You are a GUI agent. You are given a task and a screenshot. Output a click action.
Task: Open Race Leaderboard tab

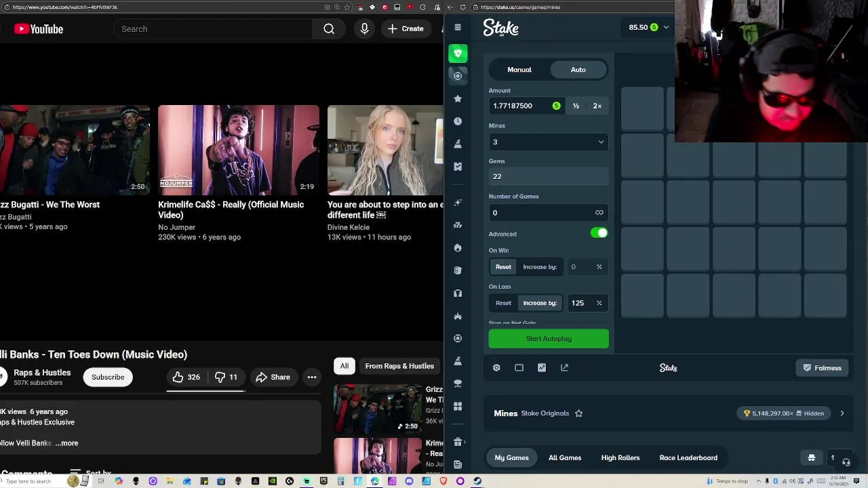coord(688,458)
